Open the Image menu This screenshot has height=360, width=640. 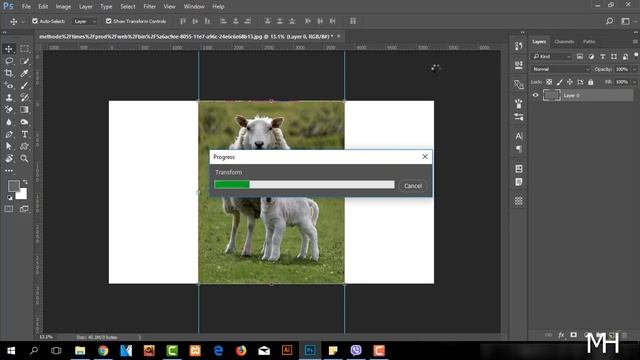point(63,7)
